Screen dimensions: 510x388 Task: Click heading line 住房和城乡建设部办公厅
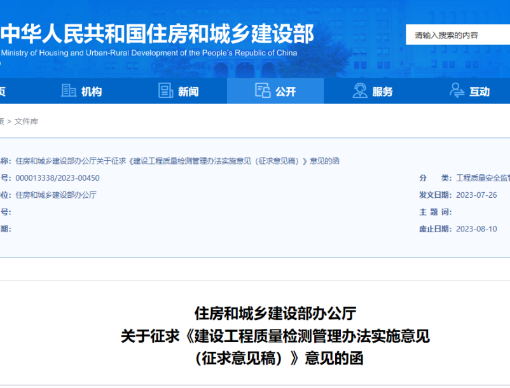275,313
